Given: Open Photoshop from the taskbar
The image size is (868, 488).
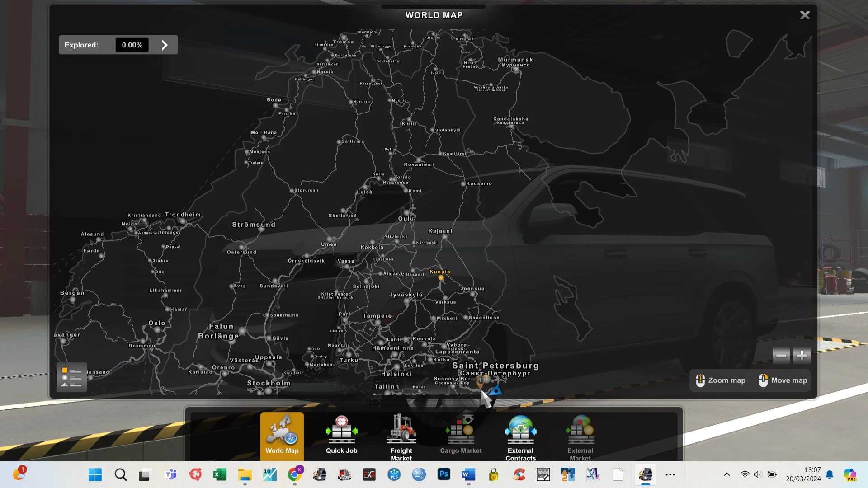Looking at the screenshot, I should [443, 474].
